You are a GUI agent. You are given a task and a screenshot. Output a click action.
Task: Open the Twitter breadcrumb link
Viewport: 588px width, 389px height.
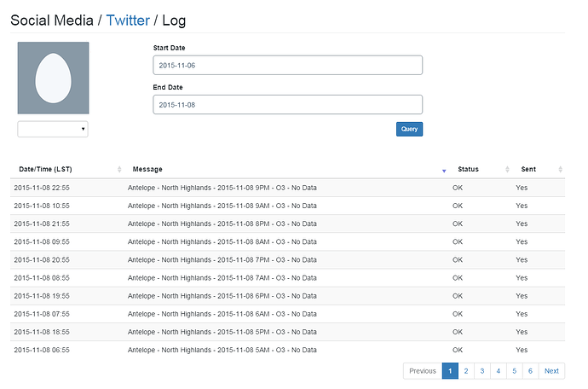coord(128,20)
